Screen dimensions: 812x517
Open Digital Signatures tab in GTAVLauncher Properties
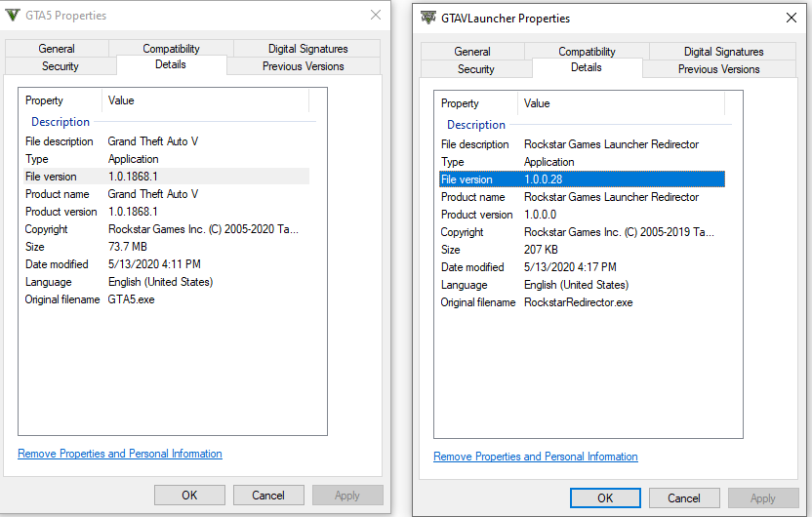coord(723,52)
